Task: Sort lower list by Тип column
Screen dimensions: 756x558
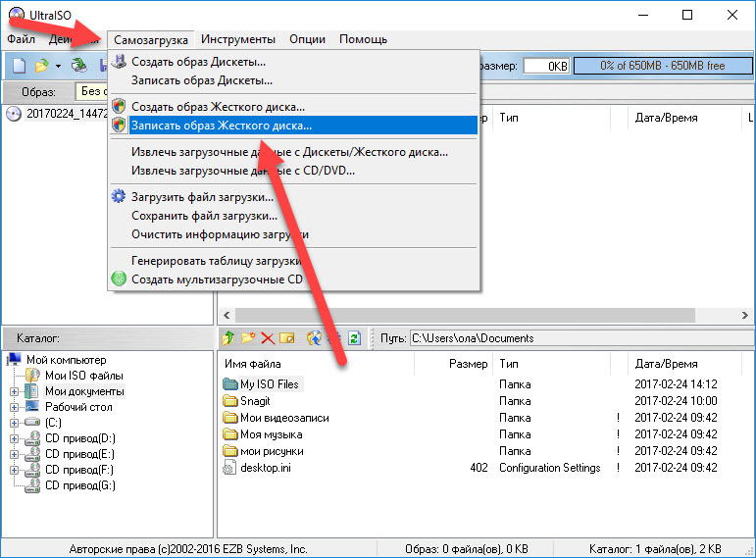Action: point(552,364)
